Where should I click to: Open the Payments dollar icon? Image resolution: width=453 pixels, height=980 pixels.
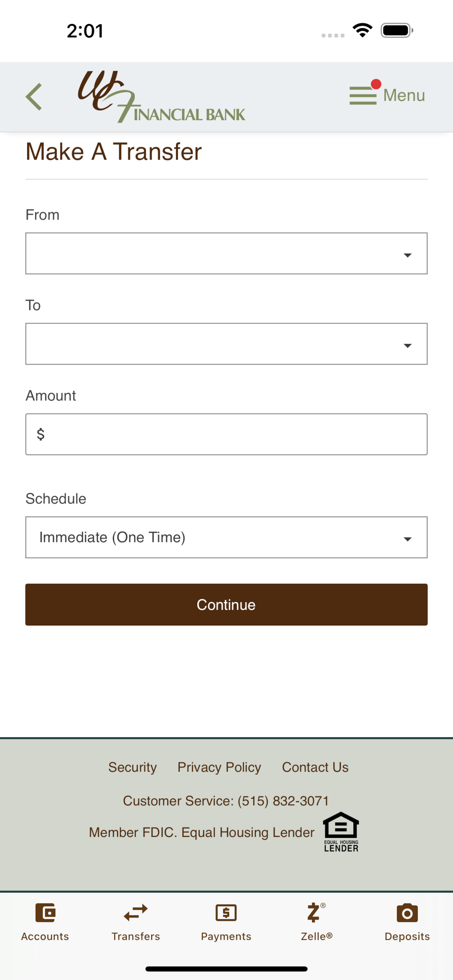pyautogui.click(x=226, y=913)
